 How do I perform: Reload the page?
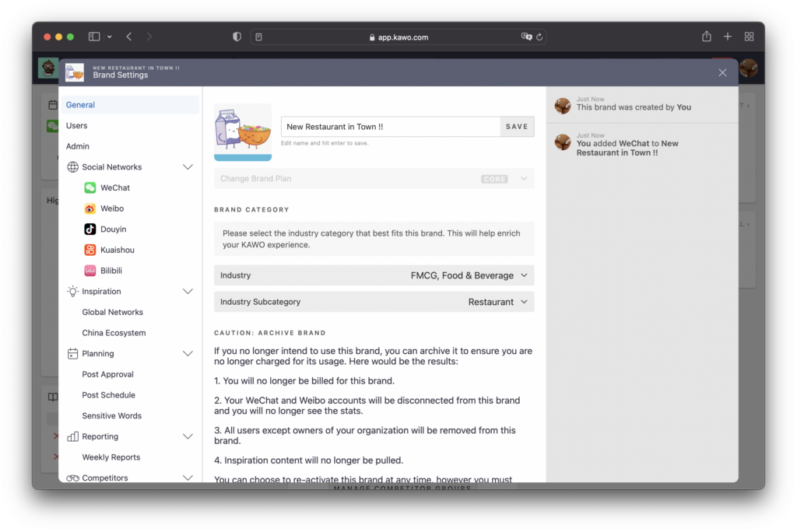pos(539,37)
